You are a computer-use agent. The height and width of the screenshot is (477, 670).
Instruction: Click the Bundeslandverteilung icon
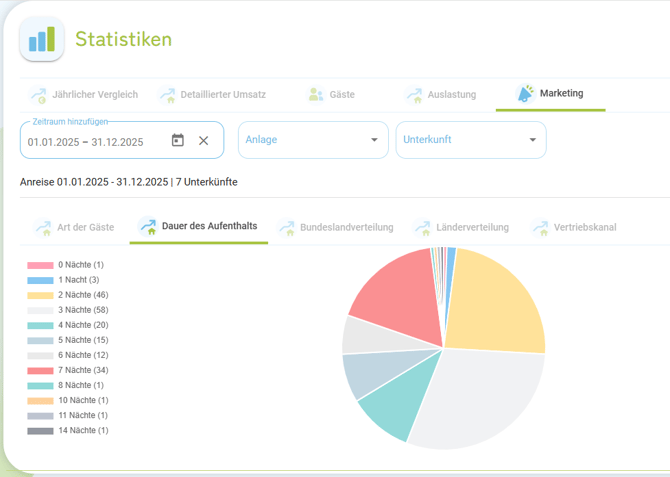coord(287,227)
